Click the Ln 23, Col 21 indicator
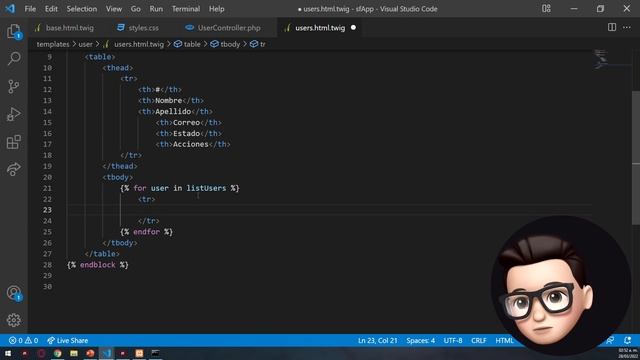 378,340
